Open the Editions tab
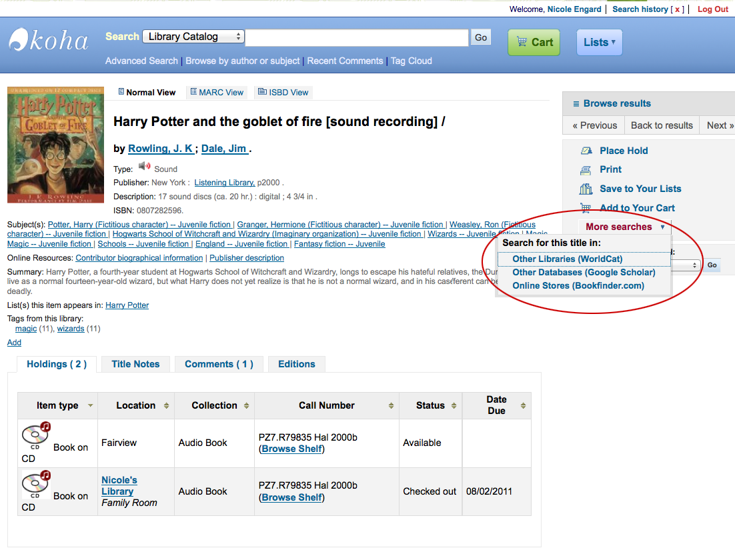The height and width of the screenshot is (560, 735). [296, 364]
